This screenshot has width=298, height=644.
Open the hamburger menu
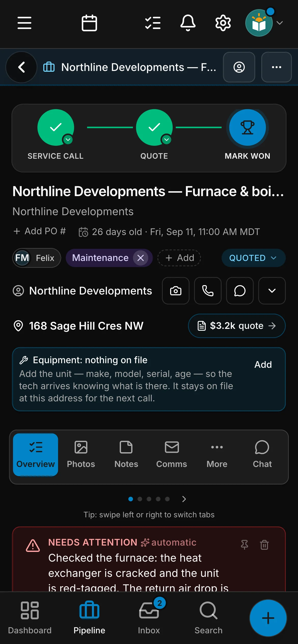point(24,23)
